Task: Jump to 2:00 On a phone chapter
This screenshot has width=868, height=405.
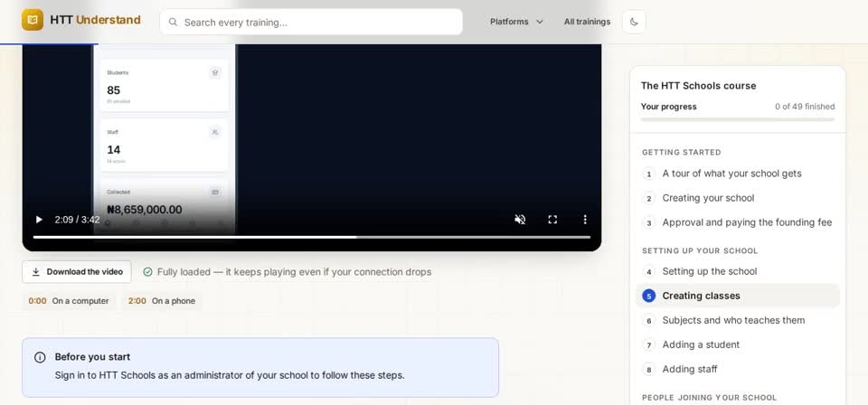Action: pyautogui.click(x=162, y=301)
